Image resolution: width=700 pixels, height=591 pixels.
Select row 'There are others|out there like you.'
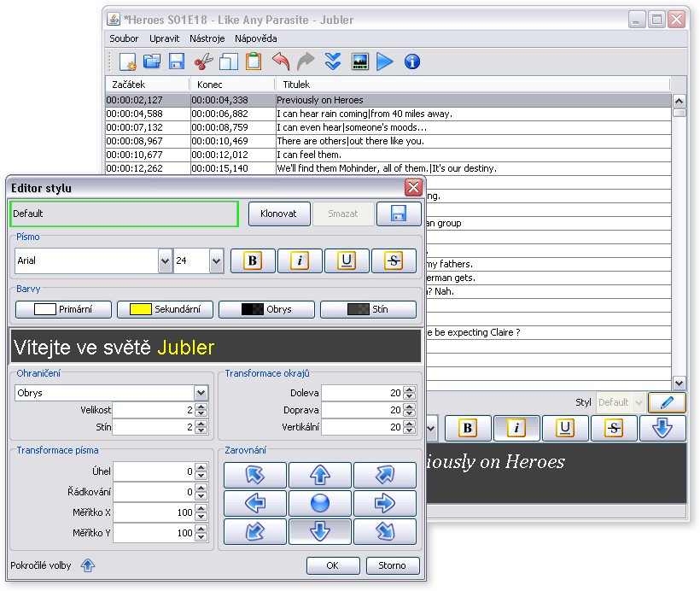coord(388,141)
